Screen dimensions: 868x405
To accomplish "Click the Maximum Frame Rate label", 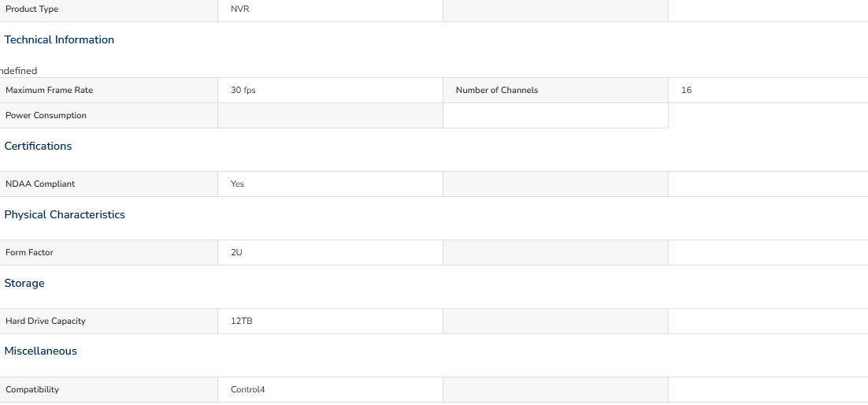I will (x=50, y=91).
